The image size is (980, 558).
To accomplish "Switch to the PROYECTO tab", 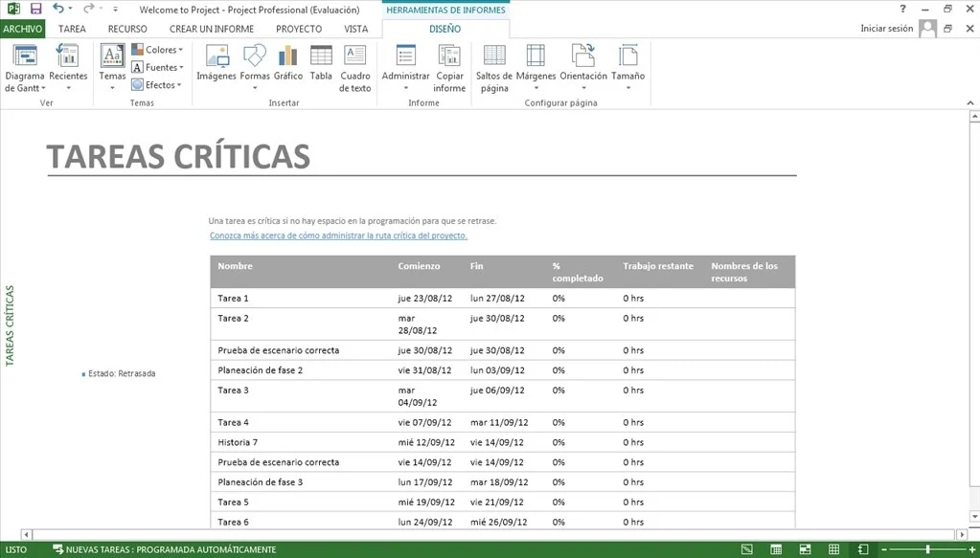I will click(x=299, y=29).
